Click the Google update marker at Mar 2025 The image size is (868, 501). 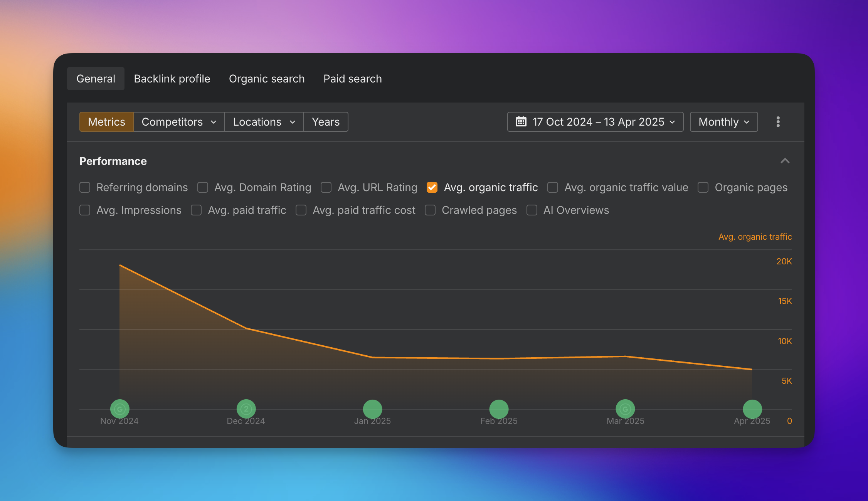(x=625, y=409)
